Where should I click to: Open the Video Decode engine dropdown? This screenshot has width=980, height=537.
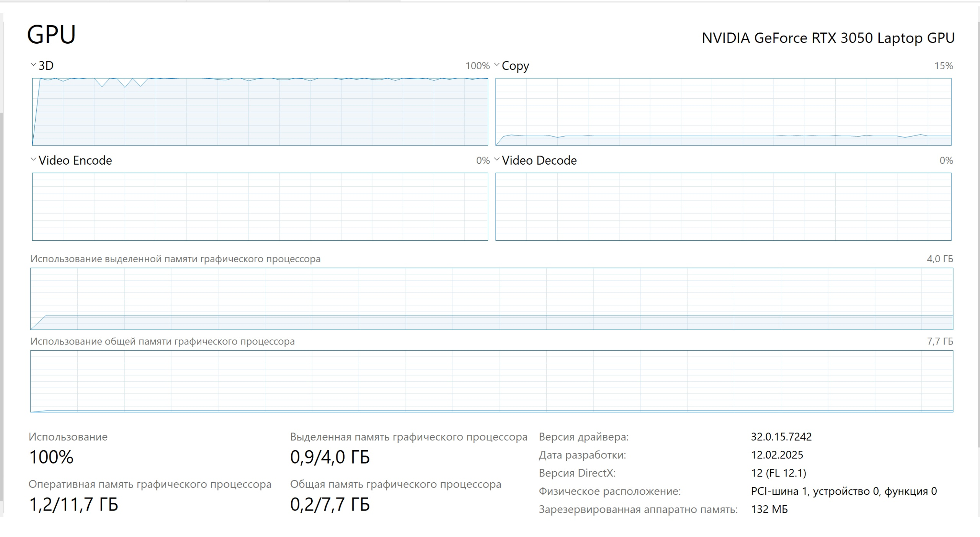pos(536,160)
